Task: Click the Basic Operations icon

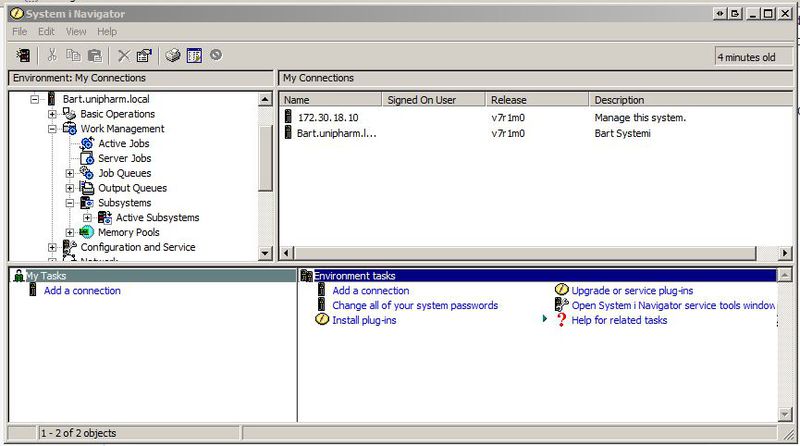Action: (x=69, y=114)
